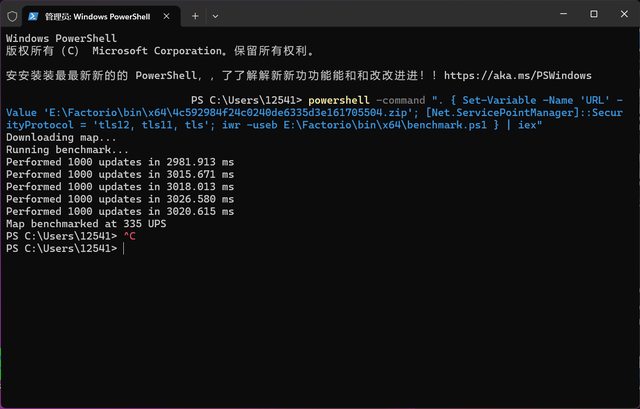Click the administrator shield icon in title bar

pos(12,16)
